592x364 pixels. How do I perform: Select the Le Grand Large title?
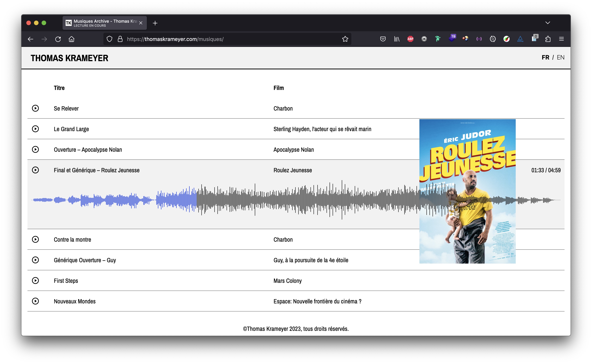pos(71,129)
